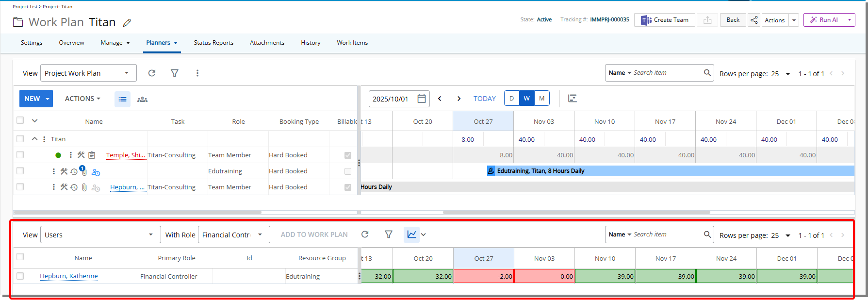This screenshot has width=868, height=301.
Task: Open the calendar date picker icon
Action: [x=422, y=99]
